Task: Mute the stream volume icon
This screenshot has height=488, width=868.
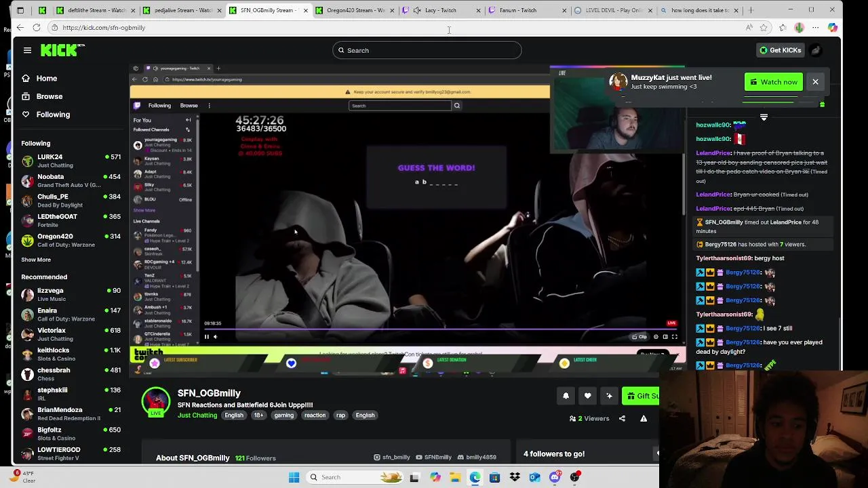Action: click(x=216, y=337)
